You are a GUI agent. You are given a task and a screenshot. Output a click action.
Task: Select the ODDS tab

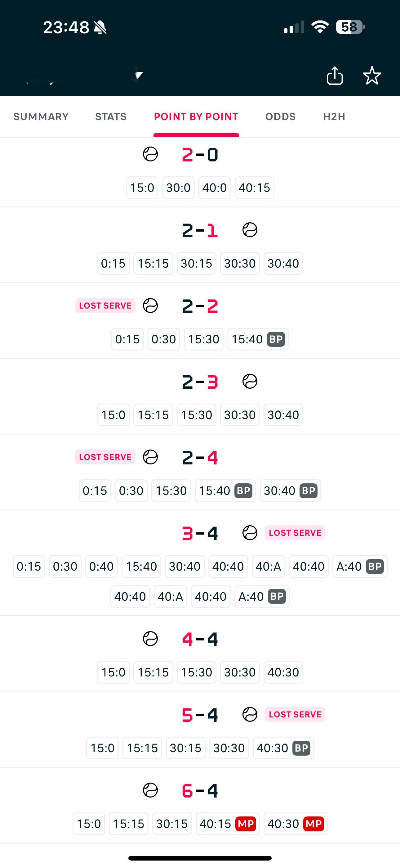281,117
